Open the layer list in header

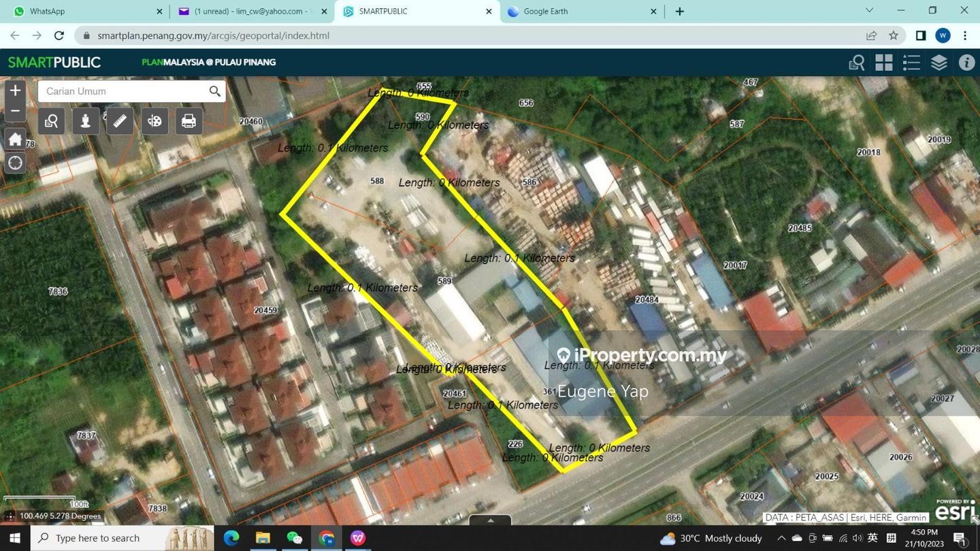tap(939, 63)
